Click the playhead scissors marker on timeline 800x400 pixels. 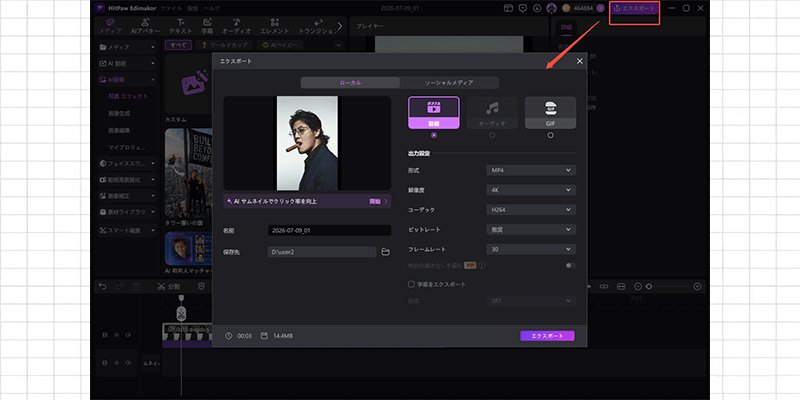pyautogui.click(x=181, y=313)
